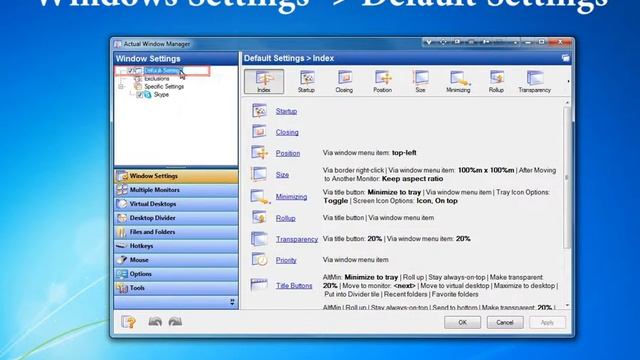The width and height of the screenshot is (640, 360).
Task: Click the Size icon in the index list
Action: coord(259,174)
